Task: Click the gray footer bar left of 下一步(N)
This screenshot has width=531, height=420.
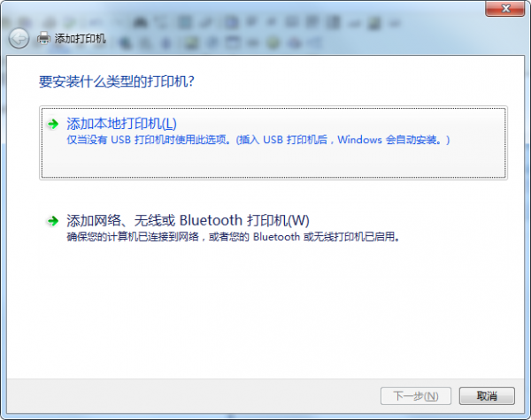Action: [191, 396]
